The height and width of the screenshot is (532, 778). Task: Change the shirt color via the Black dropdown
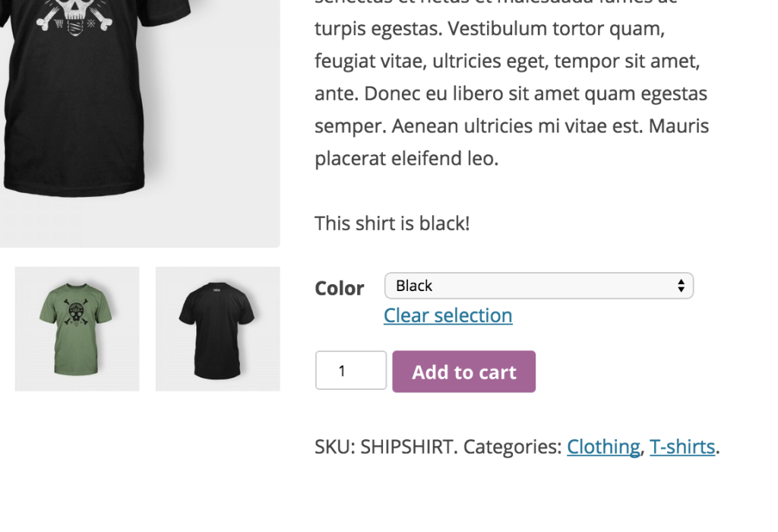(539, 286)
